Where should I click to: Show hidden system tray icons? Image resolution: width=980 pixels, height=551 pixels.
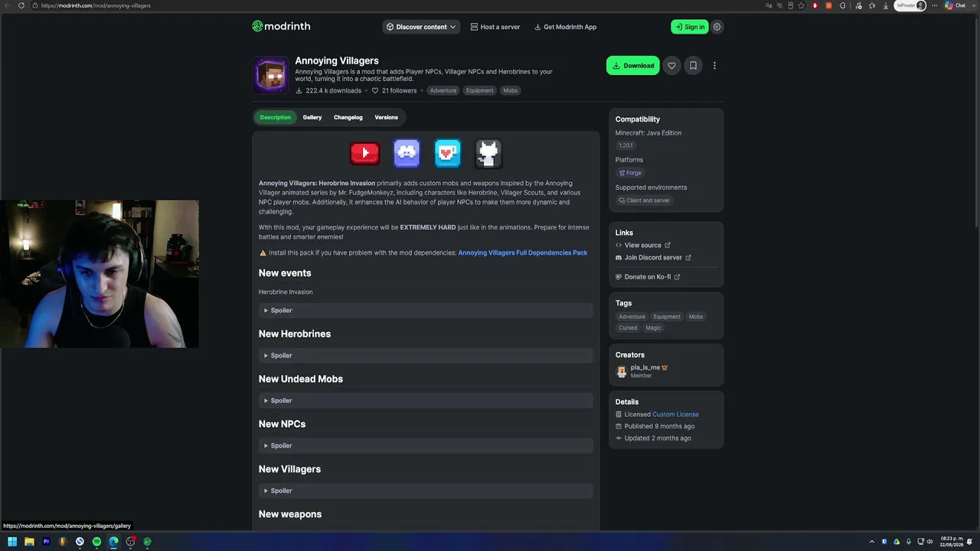pyautogui.click(x=871, y=542)
